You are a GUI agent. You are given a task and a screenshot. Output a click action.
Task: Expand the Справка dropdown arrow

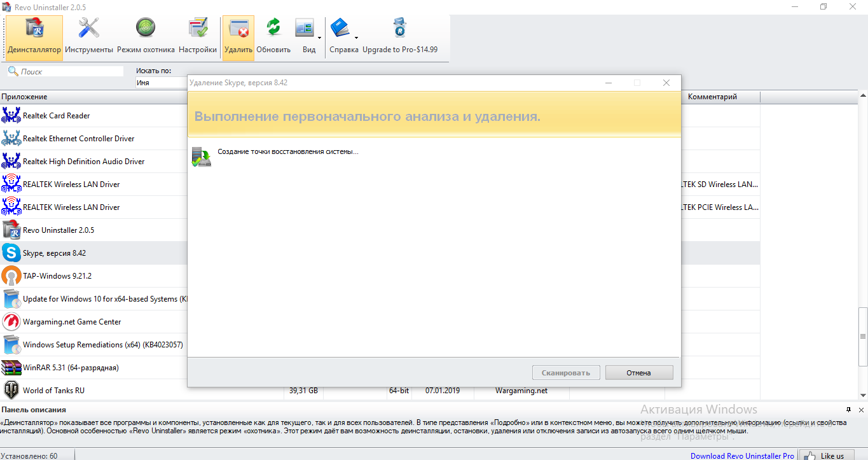pos(356,38)
